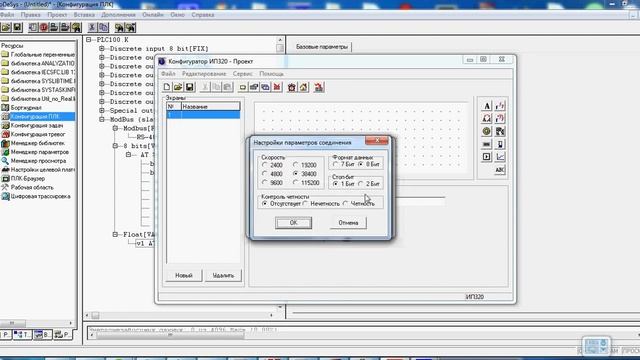Open Цифровая трассировка resource

coord(40,196)
